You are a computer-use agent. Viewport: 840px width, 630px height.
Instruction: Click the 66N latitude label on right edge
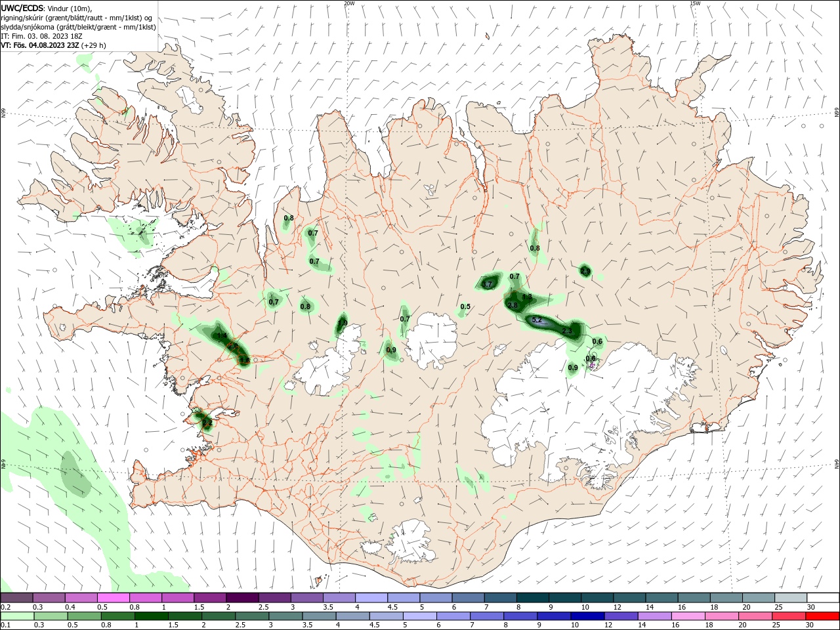click(x=837, y=114)
